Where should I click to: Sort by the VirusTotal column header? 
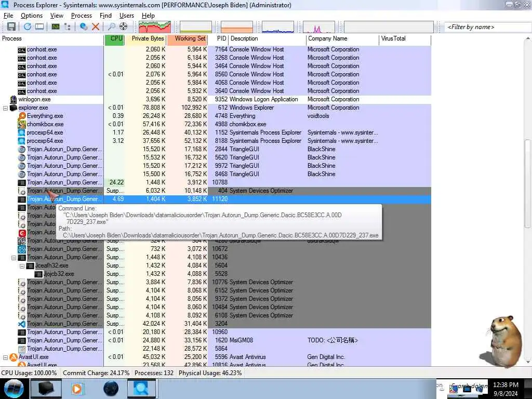coord(405,38)
